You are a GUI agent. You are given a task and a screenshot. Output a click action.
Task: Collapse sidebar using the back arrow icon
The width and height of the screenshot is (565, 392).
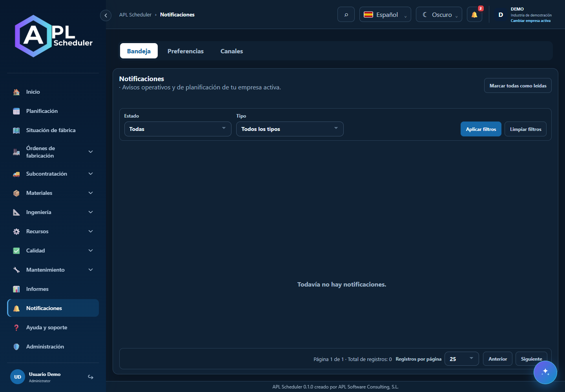pos(106,15)
